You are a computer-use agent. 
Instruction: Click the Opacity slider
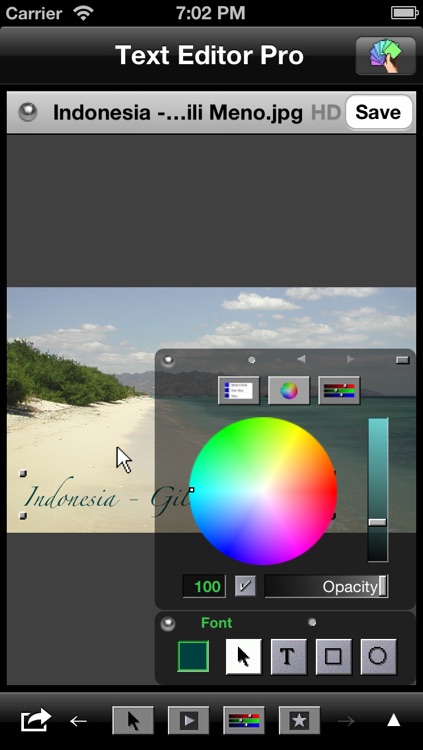pyautogui.click(x=326, y=586)
